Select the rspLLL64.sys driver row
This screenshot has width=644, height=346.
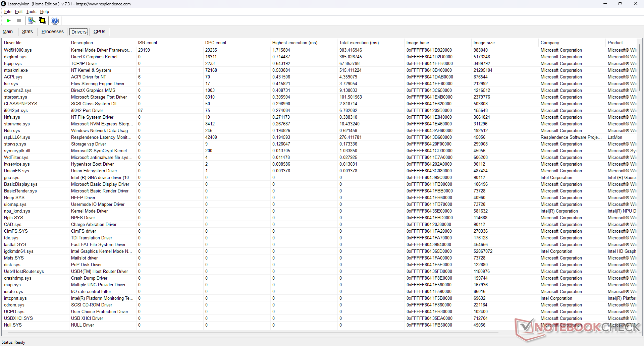pos(319,137)
